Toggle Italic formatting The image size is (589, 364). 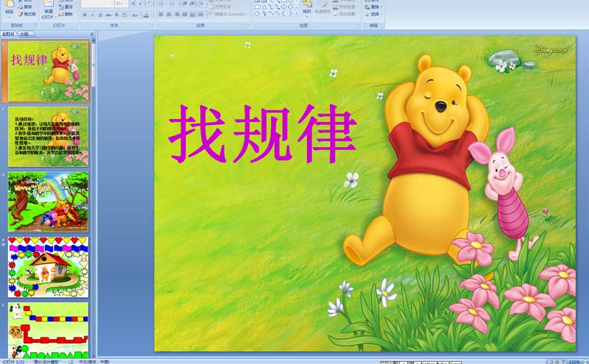93,15
